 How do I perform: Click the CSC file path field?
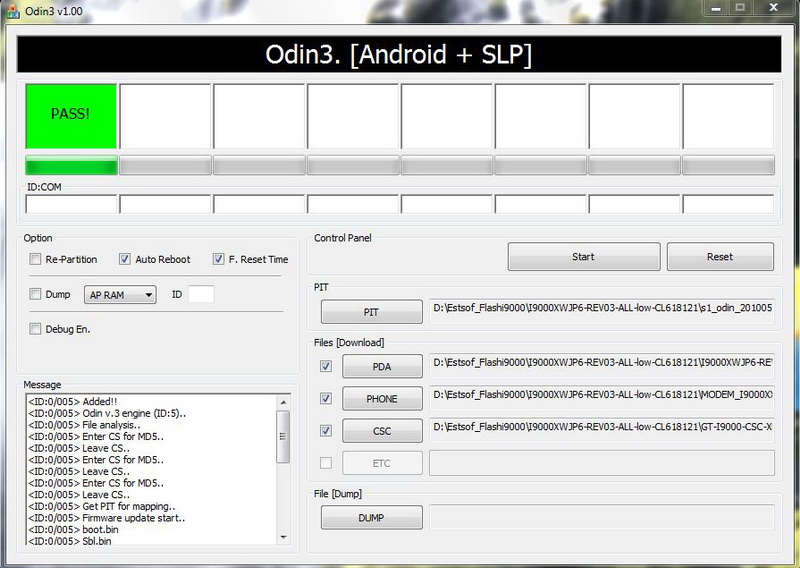[x=602, y=430]
